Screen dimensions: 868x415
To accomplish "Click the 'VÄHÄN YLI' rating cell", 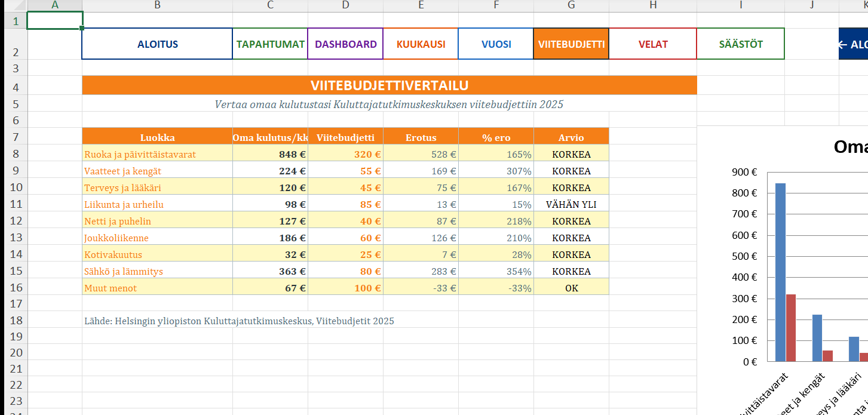I will coord(571,204).
